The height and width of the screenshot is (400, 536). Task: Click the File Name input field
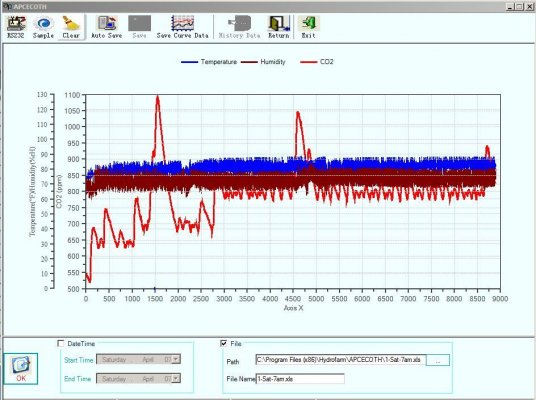[x=300, y=379]
